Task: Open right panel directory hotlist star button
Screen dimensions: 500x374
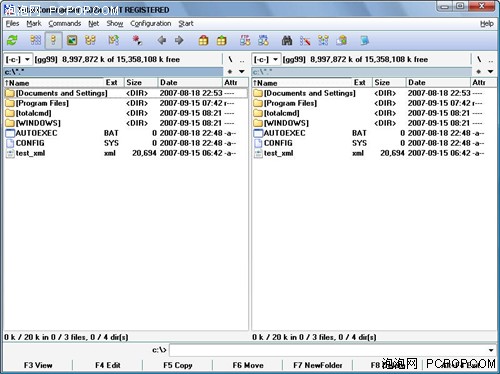Action: [478, 72]
